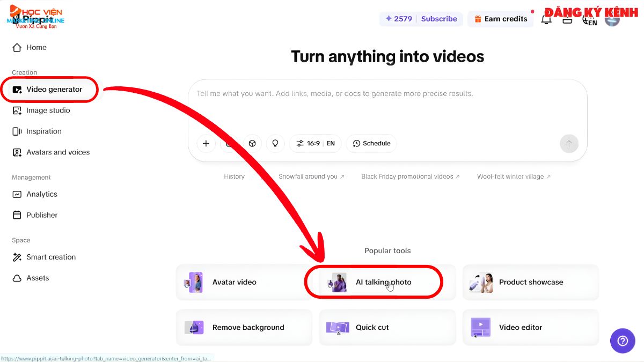Open the Publisher section
This screenshot has height=362, width=644.
pos(42,215)
